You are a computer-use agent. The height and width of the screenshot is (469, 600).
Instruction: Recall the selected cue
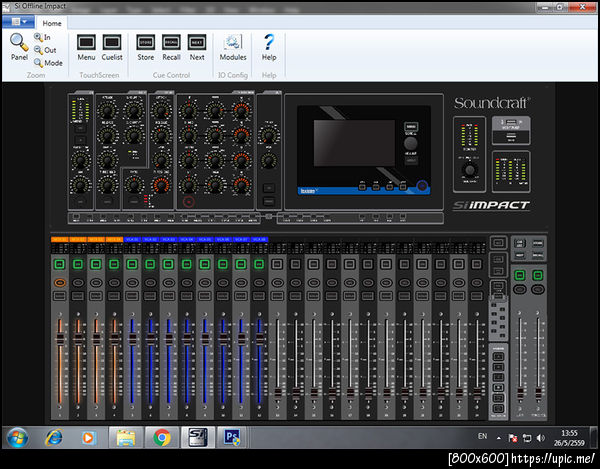pos(172,44)
